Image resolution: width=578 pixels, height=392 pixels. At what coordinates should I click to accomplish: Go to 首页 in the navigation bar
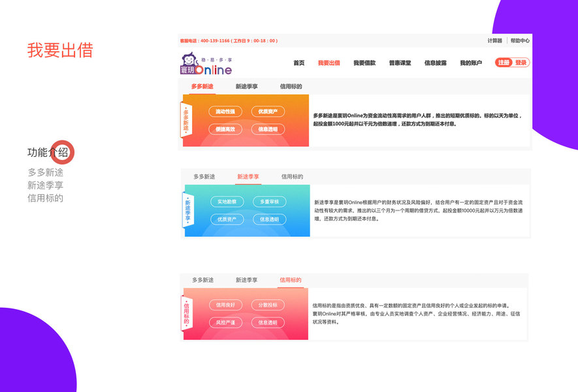299,63
